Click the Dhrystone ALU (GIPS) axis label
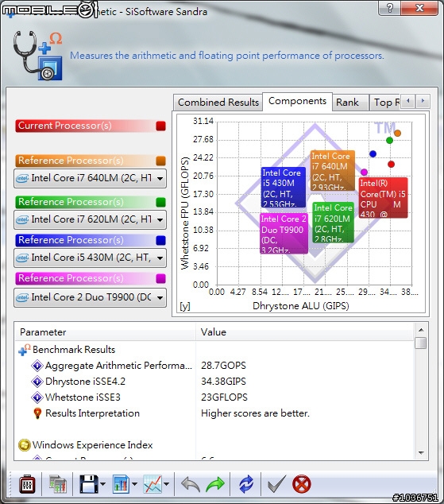444x504 pixels. click(301, 306)
